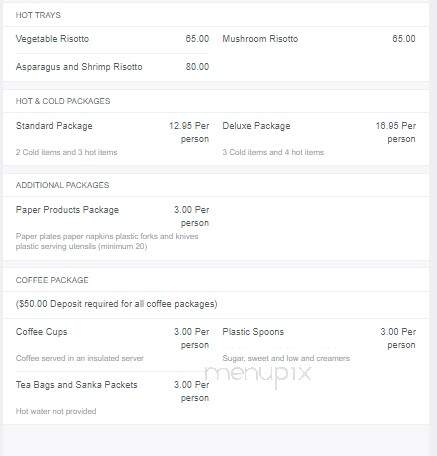Viewport: 437px width, 456px height.
Task: Click the 18.95 Per person price
Action: tap(396, 132)
